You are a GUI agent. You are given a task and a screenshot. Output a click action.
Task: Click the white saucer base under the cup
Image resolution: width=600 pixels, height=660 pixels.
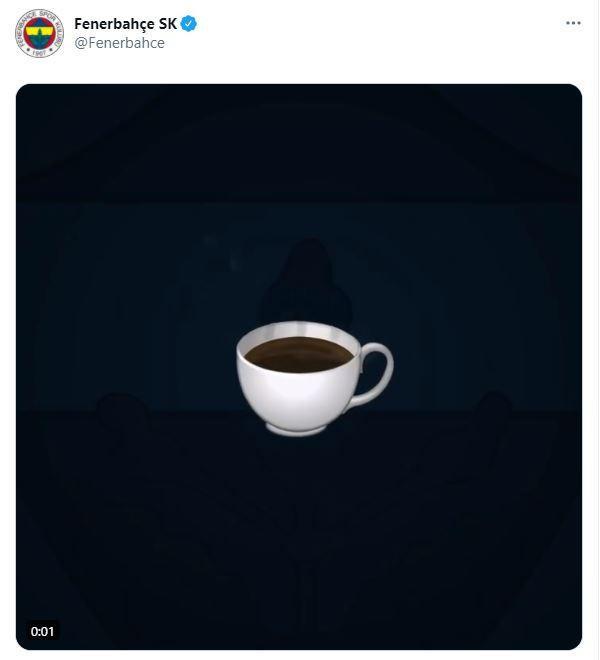click(x=296, y=430)
